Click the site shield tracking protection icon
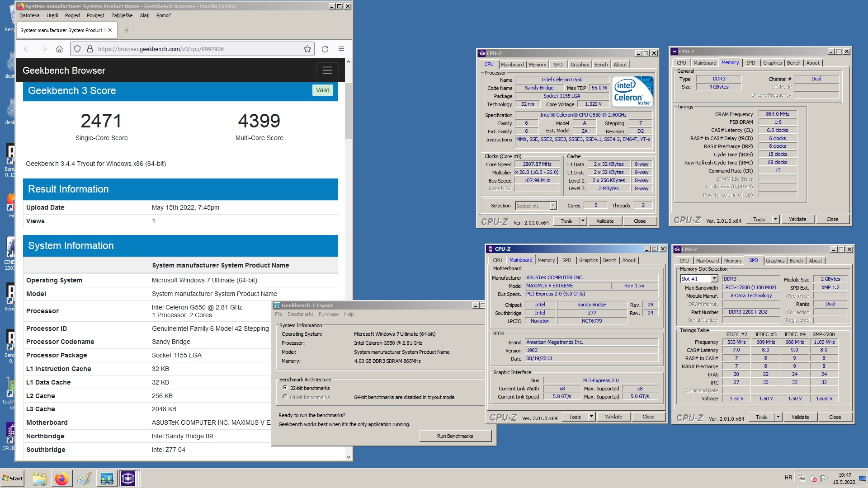This screenshot has width=868, height=488. 77,49
